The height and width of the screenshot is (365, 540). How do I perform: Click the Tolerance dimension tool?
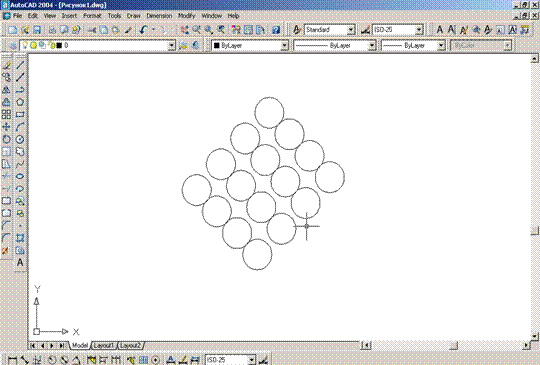click(x=143, y=361)
